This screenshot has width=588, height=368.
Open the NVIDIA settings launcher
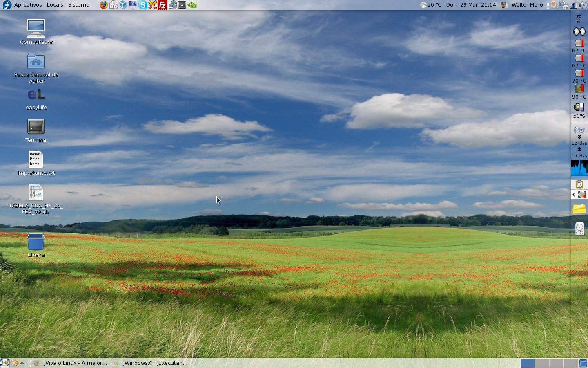192,5
